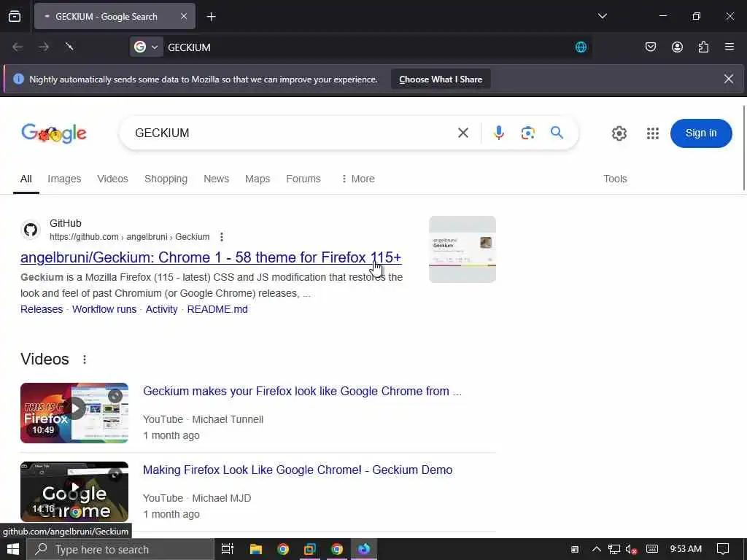Open the Videos section options menu

[85, 359]
